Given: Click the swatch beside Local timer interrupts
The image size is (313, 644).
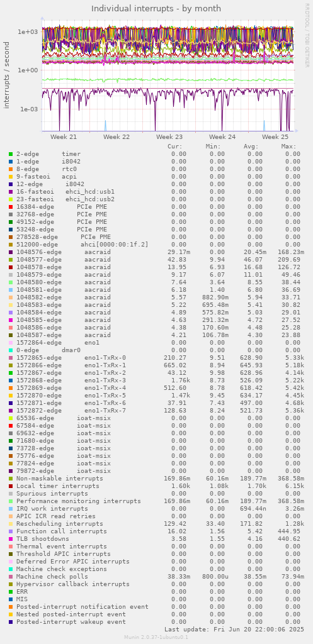Looking at the screenshot, I should (11, 486).
